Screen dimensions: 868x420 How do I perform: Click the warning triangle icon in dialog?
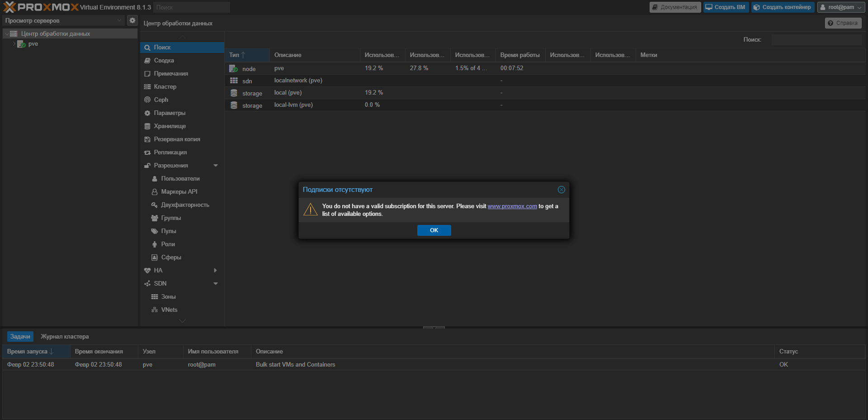[311, 210]
